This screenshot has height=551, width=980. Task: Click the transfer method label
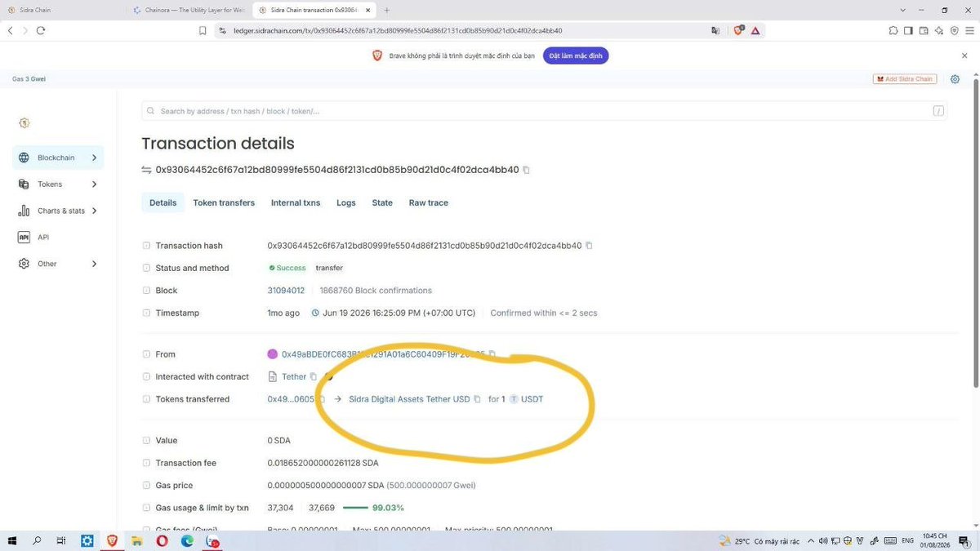(329, 268)
